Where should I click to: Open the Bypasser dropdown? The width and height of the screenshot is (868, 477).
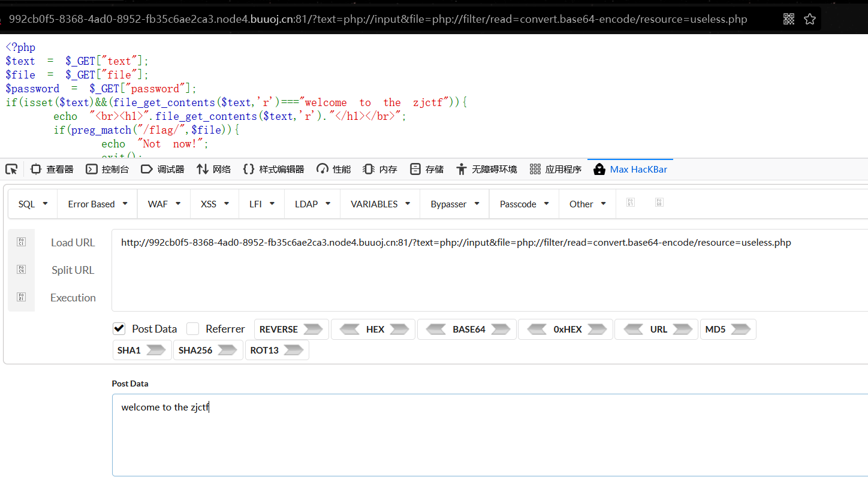(455, 204)
